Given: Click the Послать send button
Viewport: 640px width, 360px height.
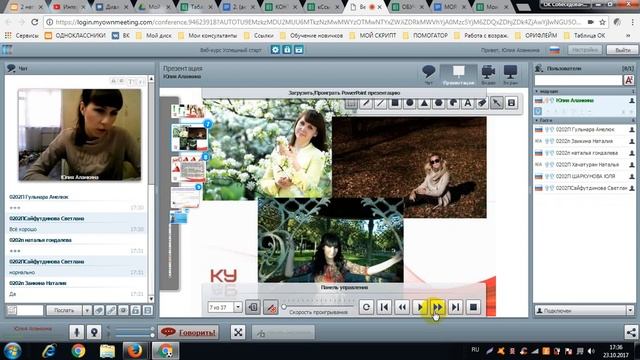Looking at the screenshot, I should (x=64, y=311).
